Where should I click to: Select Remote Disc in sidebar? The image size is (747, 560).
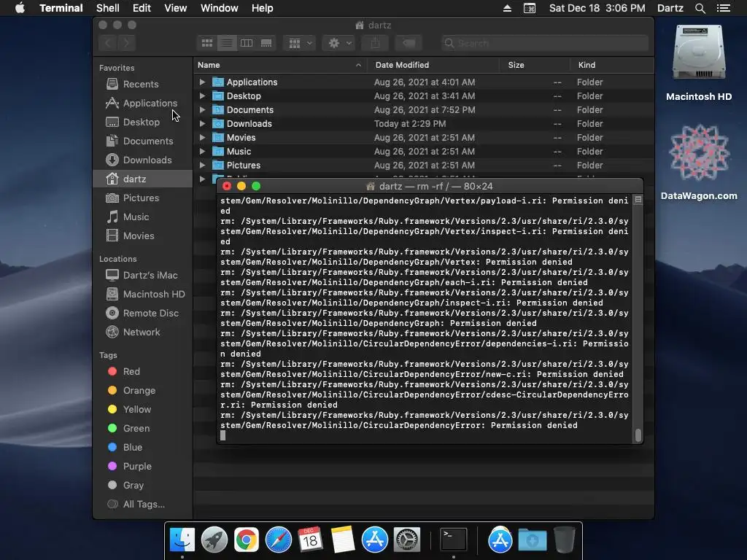click(142, 313)
